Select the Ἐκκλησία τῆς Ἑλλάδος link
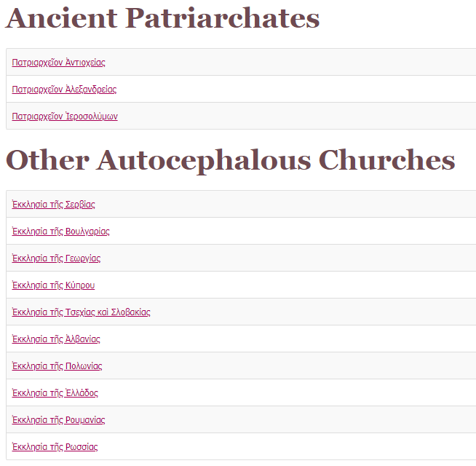This screenshot has width=476, height=466. [55, 393]
